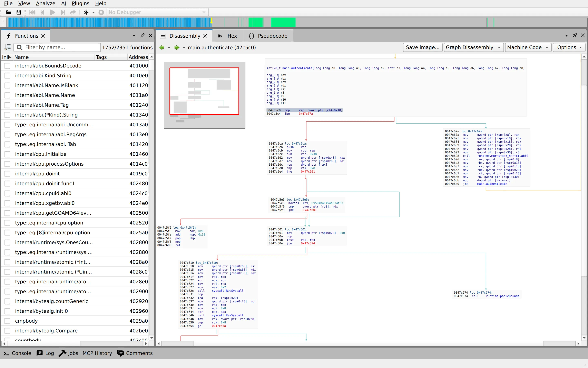Click the main.authenticate jump target link

(492, 184)
